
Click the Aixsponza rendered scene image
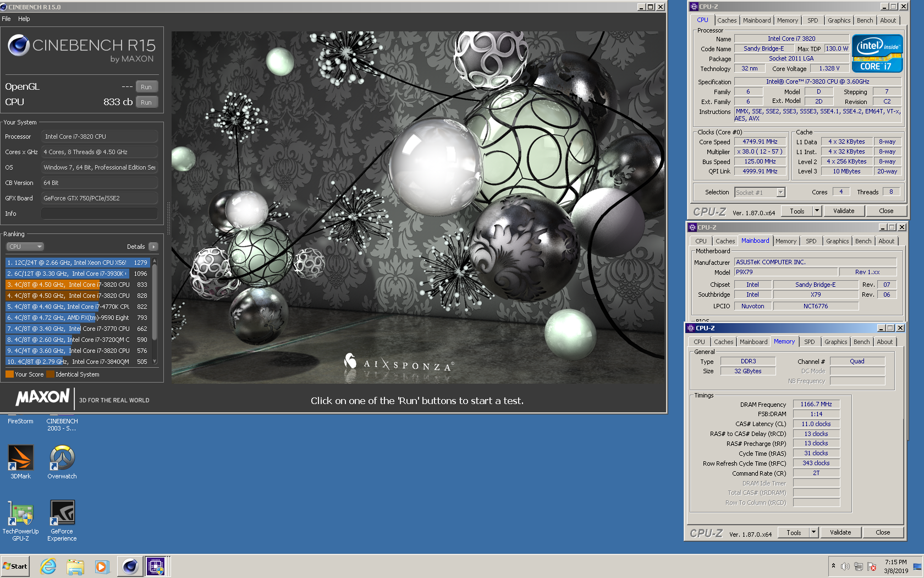418,207
